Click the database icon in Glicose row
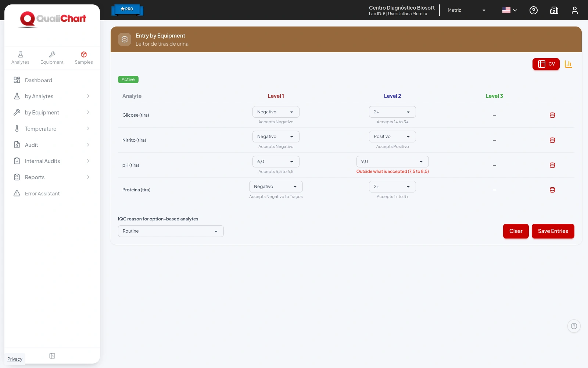 point(552,115)
